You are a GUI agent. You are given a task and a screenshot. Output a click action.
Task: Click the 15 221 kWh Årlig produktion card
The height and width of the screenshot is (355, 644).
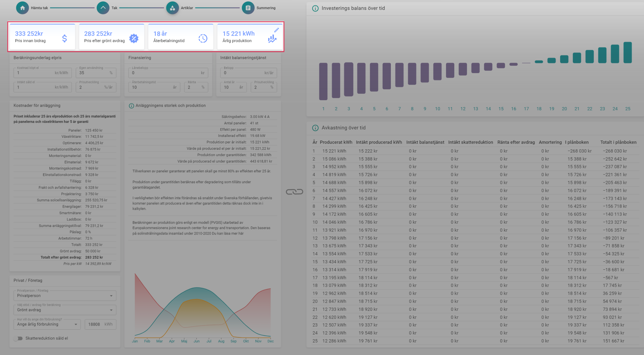tap(250, 37)
